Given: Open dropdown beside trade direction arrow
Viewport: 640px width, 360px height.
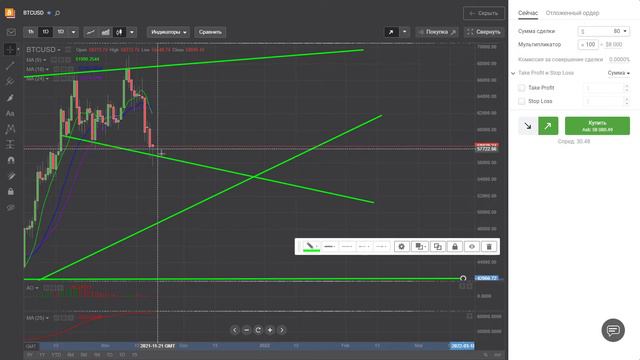Looking at the screenshot, I should click(404, 32).
